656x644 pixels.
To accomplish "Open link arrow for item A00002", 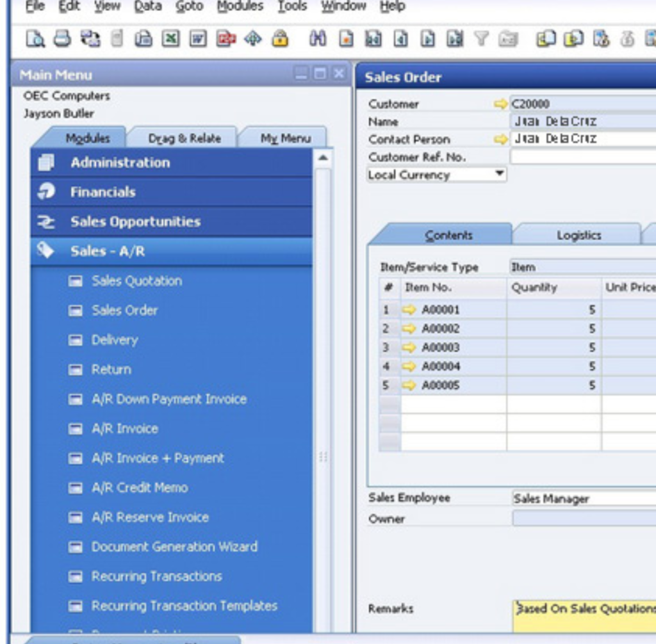I will coord(409,328).
